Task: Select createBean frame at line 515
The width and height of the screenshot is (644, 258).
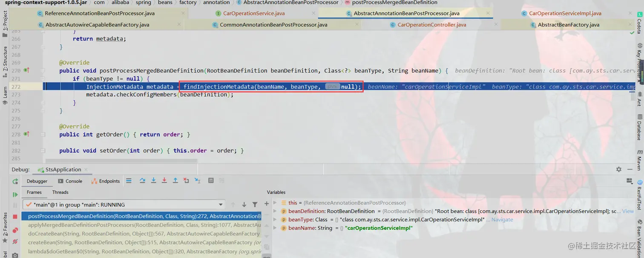Action: coord(141,243)
